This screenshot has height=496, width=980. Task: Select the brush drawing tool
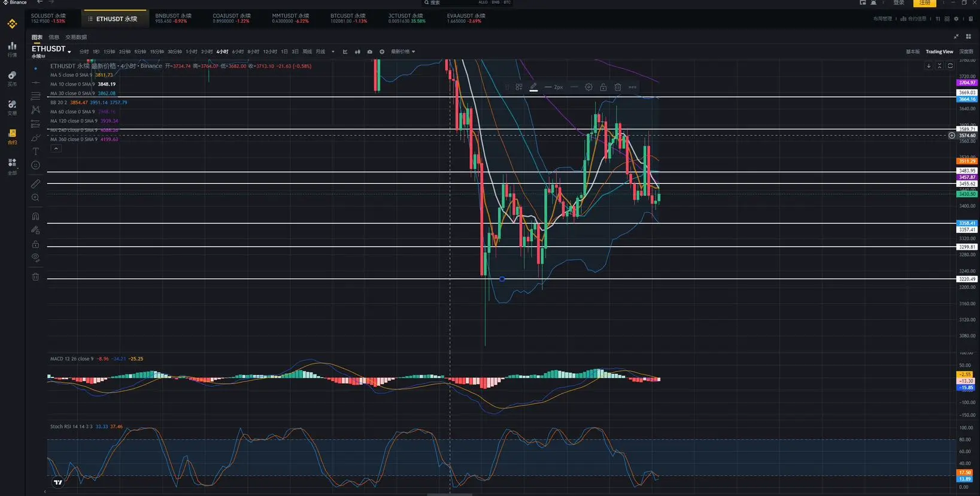35,138
